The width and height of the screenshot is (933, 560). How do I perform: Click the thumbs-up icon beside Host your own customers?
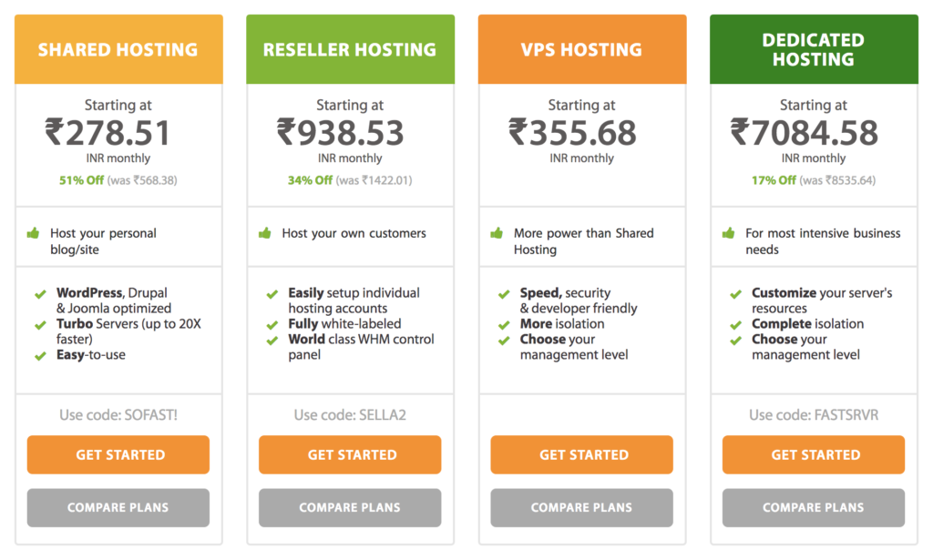click(265, 233)
